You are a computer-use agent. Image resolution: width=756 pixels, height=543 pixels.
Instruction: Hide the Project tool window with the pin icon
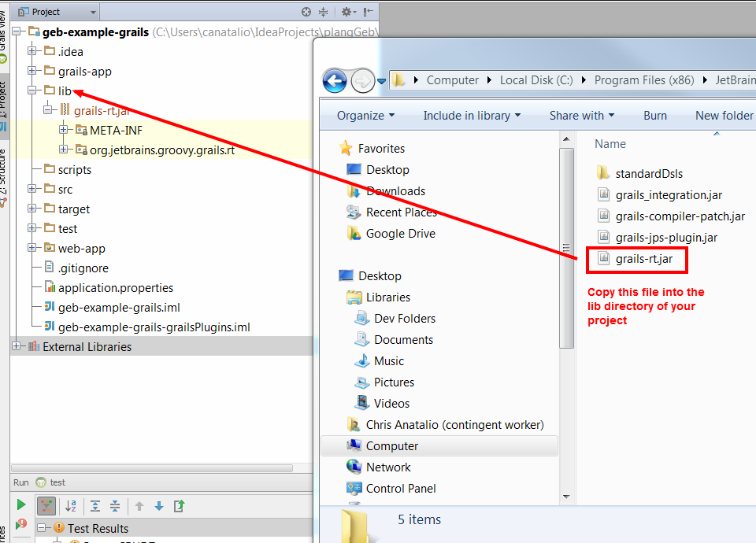click(369, 12)
